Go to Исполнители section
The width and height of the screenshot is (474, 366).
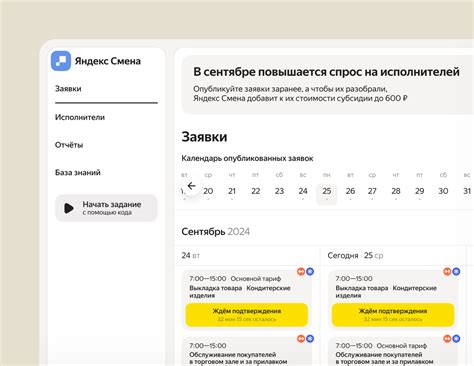(x=80, y=117)
